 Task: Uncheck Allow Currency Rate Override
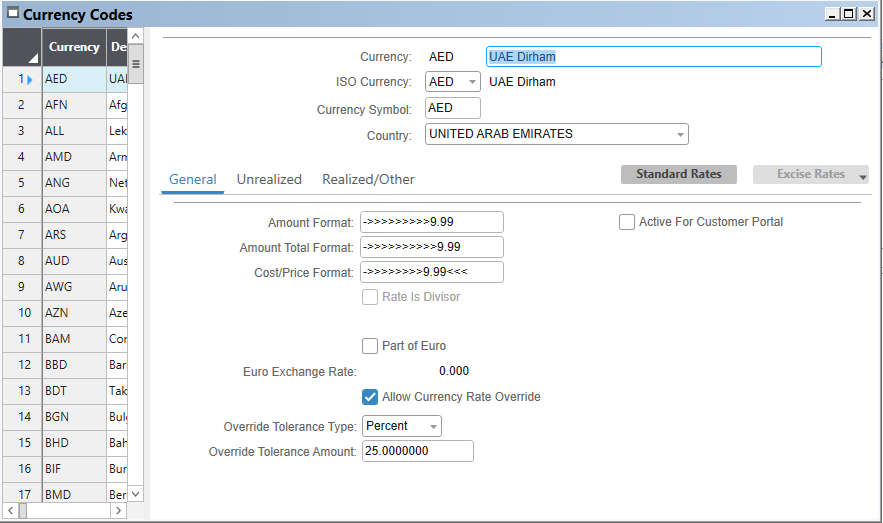[x=370, y=397]
